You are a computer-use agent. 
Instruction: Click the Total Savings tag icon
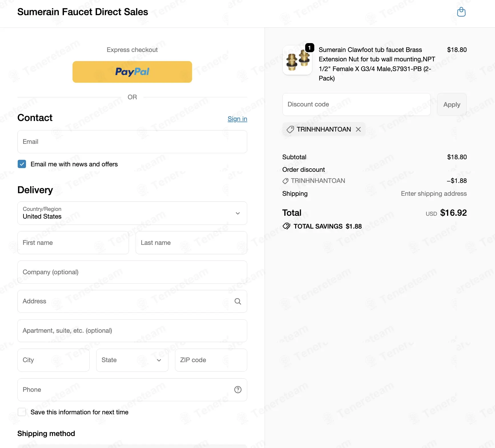tap(286, 226)
